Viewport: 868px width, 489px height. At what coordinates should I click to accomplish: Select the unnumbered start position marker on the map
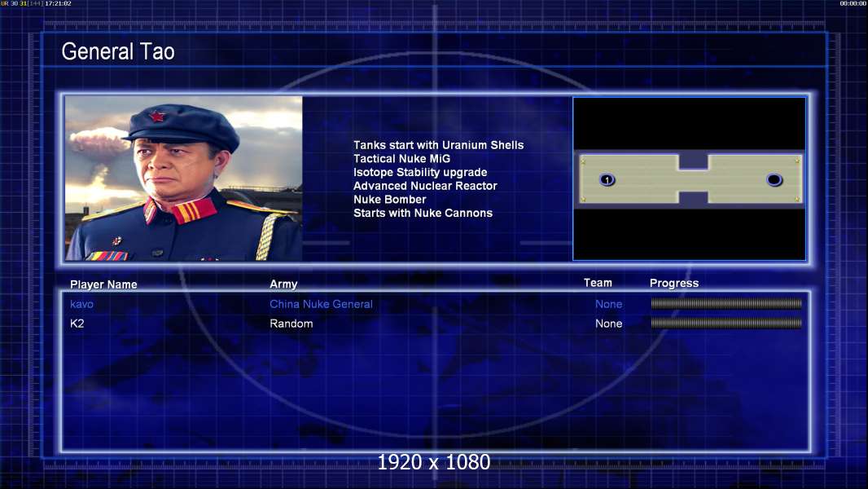point(774,179)
